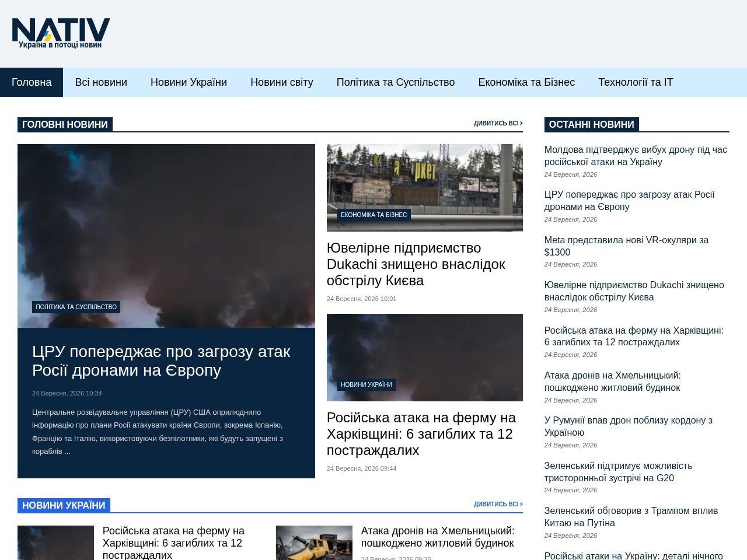Click date 24 Вересня, 2026 09:44
Screen dimensions: 747x560
(x=361, y=468)
